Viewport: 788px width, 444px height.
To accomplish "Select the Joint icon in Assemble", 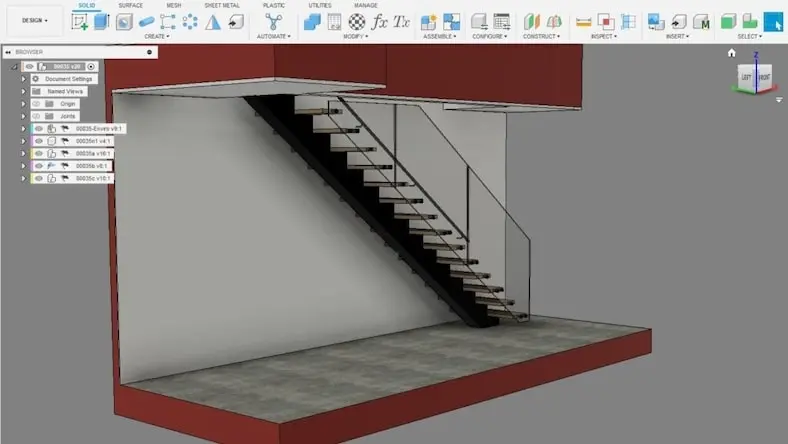I will (451, 22).
